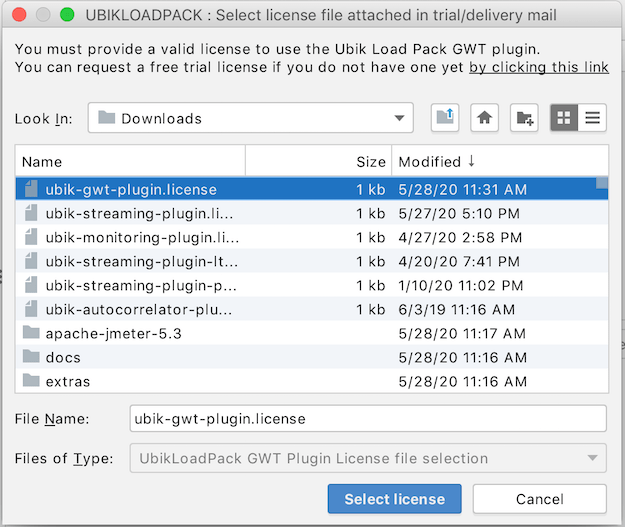
Task: Select the extras folder
Action: 312,381
